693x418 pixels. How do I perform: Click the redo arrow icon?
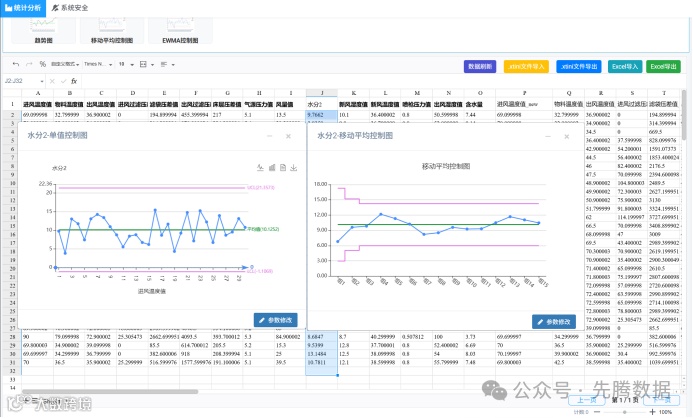(x=29, y=65)
